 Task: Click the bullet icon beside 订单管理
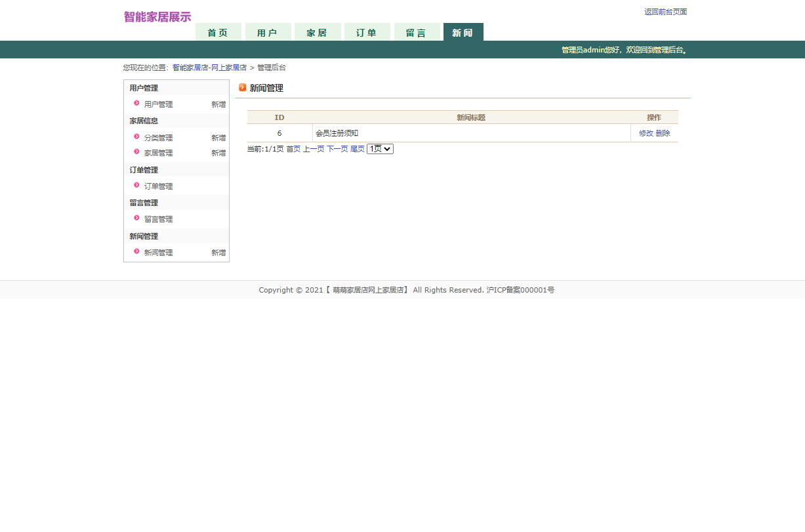(x=136, y=186)
